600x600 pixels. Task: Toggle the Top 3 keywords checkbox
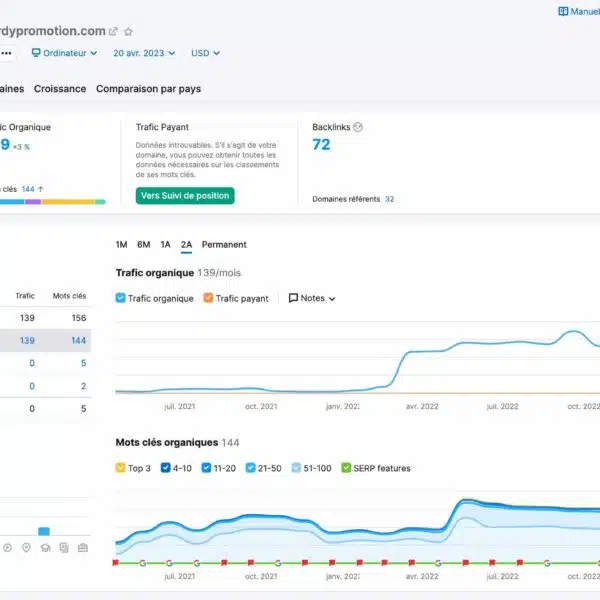(121, 468)
